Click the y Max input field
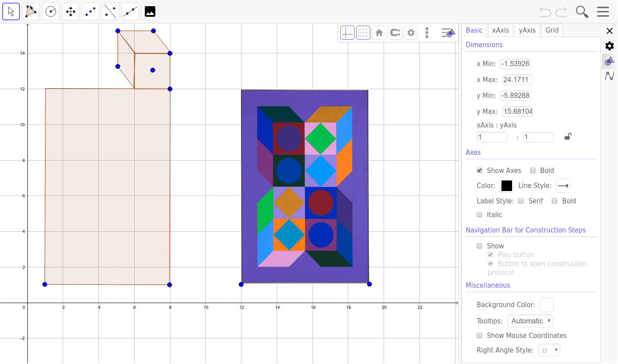Screen dimensions: 618x364 (518, 112)
